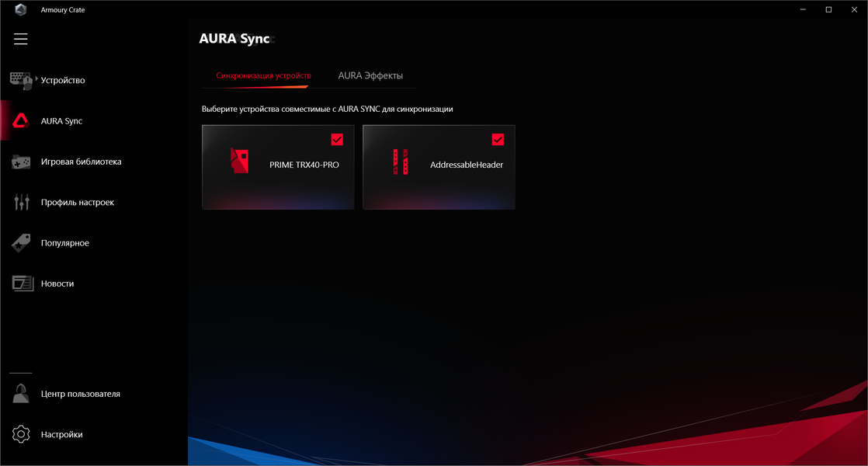Select the PRIME TRX40-PRO label text

tap(304, 165)
